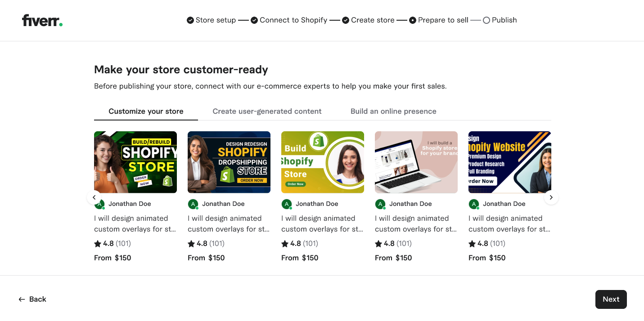Click the Connect to Shopify step checkmark
Viewport: 644px width, 321px height.
click(254, 20)
